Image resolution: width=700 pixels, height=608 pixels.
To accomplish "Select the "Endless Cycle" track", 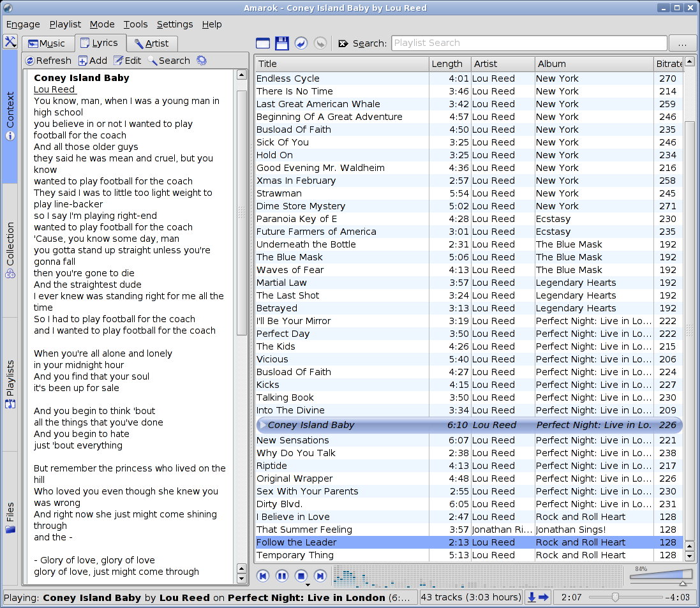I will [469, 78].
